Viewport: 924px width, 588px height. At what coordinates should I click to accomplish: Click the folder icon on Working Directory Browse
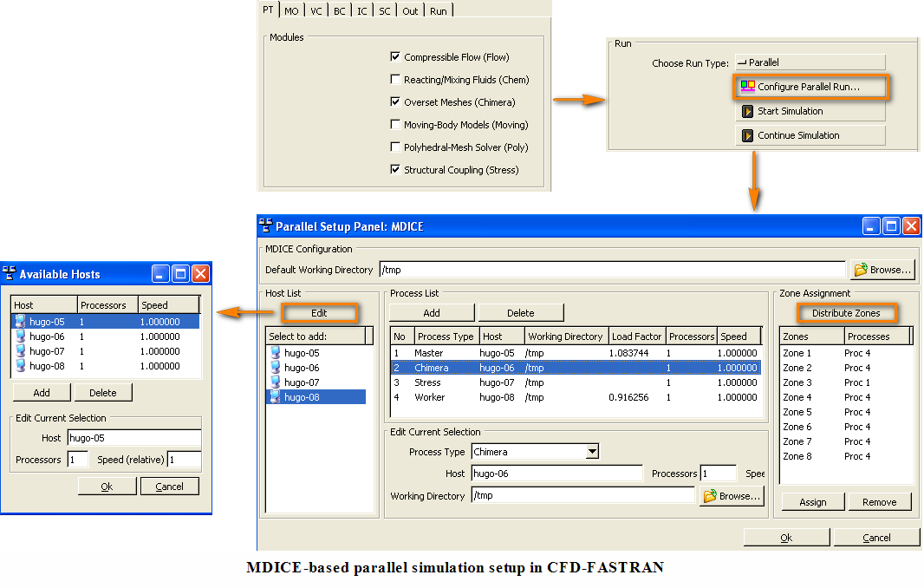point(710,496)
